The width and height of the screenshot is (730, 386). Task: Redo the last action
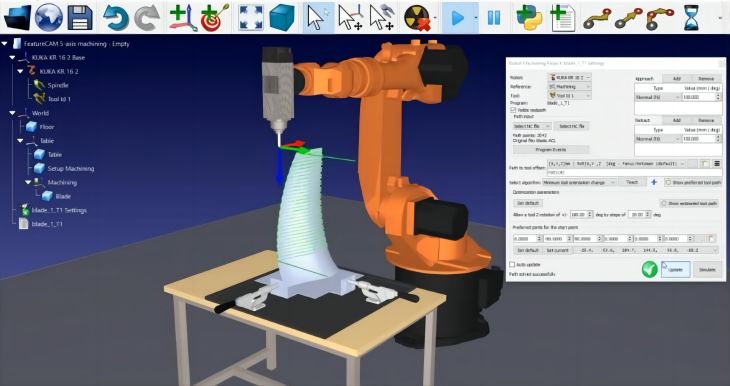tap(147, 18)
